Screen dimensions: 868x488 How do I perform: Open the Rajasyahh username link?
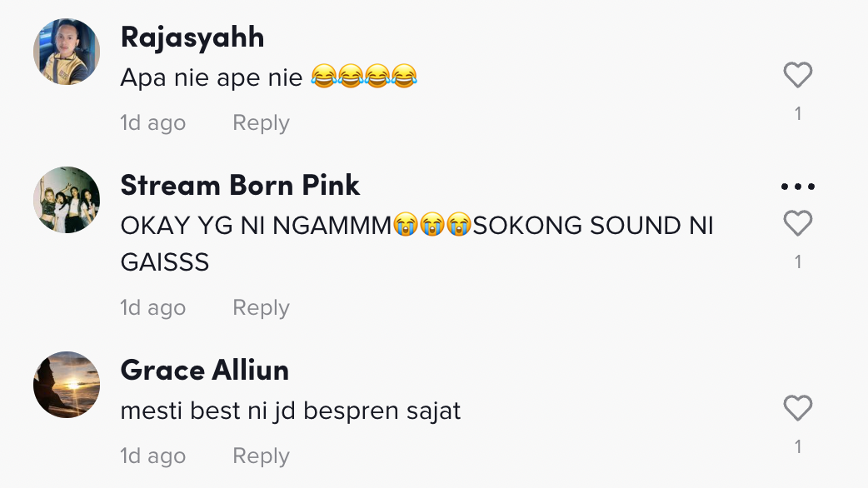coord(192,37)
